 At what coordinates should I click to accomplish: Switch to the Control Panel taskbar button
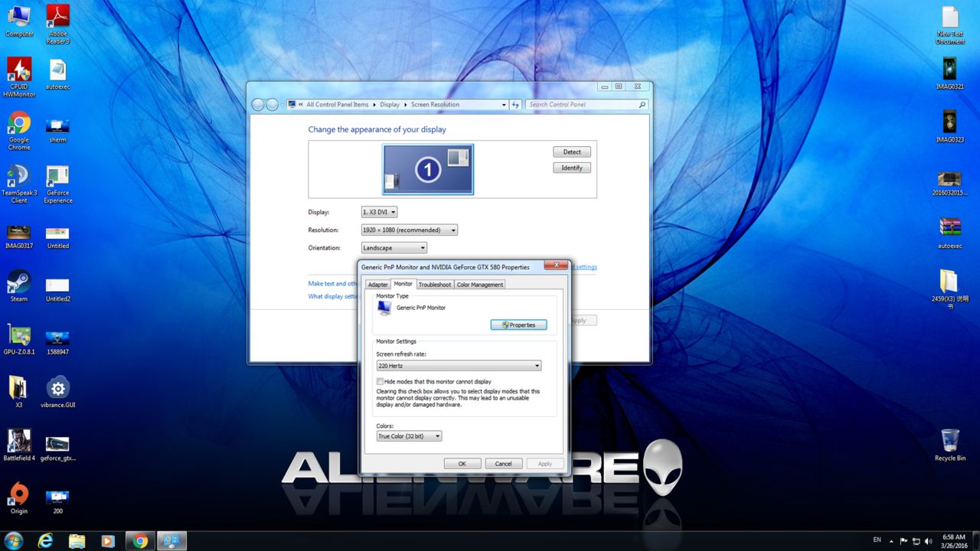tap(171, 541)
